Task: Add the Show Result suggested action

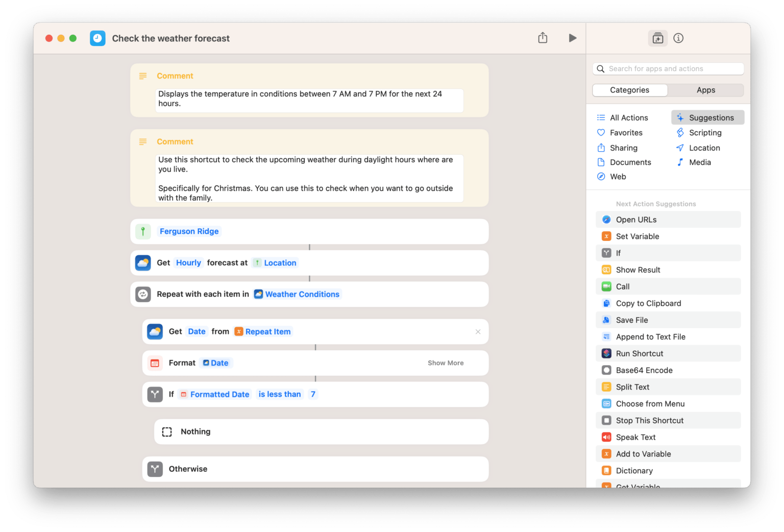Action: pos(638,270)
